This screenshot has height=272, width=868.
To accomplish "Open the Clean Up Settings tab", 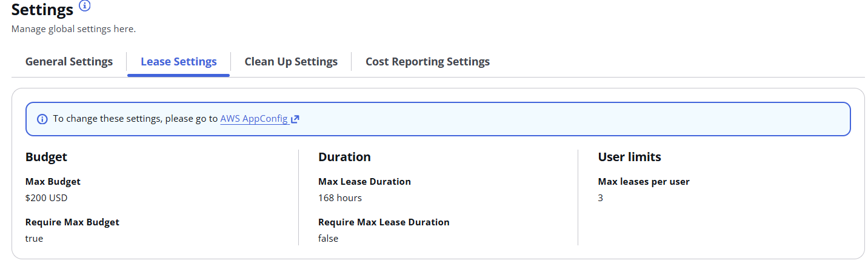I will 291,62.
